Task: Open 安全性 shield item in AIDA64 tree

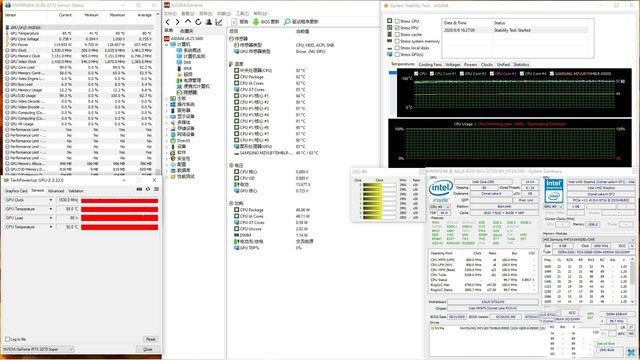Action: point(180,158)
